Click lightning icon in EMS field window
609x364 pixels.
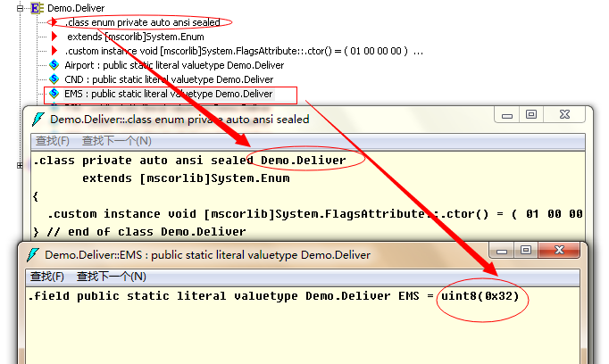pos(33,255)
